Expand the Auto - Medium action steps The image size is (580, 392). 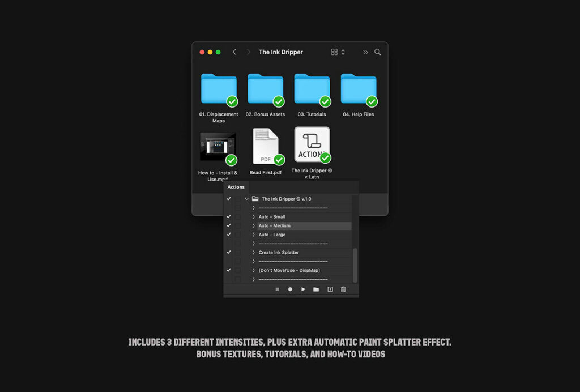pos(254,226)
